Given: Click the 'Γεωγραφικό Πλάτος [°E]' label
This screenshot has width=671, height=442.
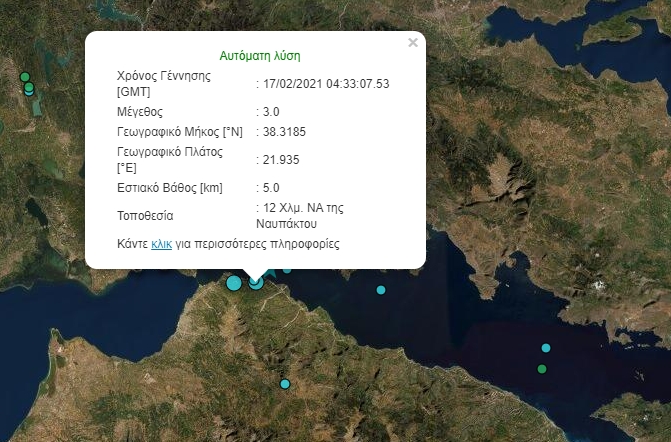Looking at the screenshot, I should click(x=170, y=160).
